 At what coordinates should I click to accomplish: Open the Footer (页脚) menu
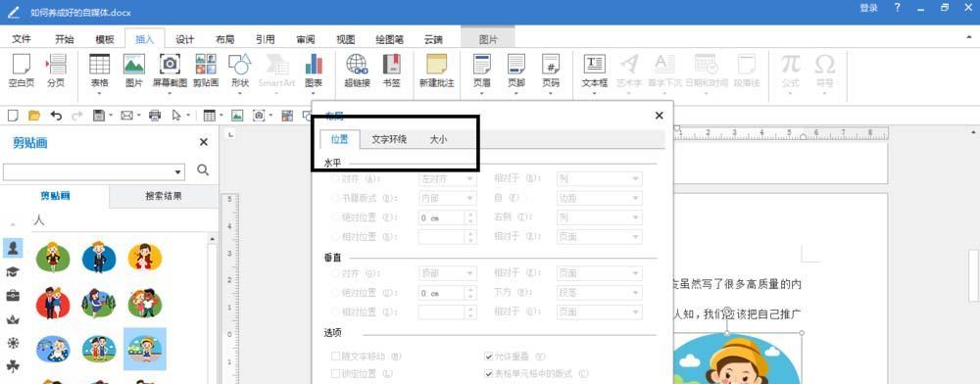[x=516, y=70]
